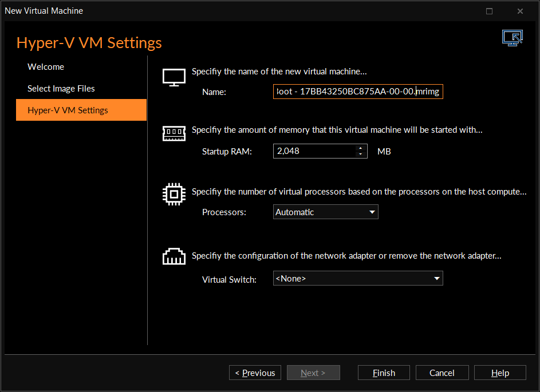The width and height of the screenshot is (540, 392).
Task: Click the 'Name:' label
Action: [214, 92]
